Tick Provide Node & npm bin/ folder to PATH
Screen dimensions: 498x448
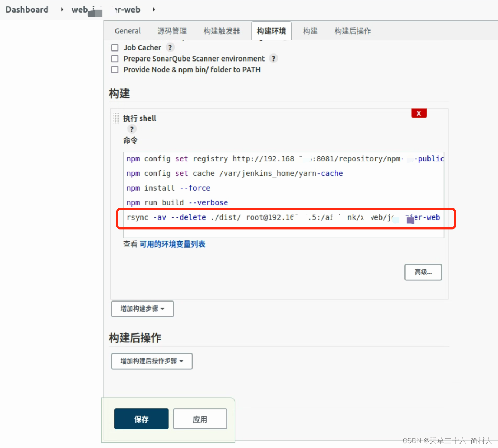(115, 70)
